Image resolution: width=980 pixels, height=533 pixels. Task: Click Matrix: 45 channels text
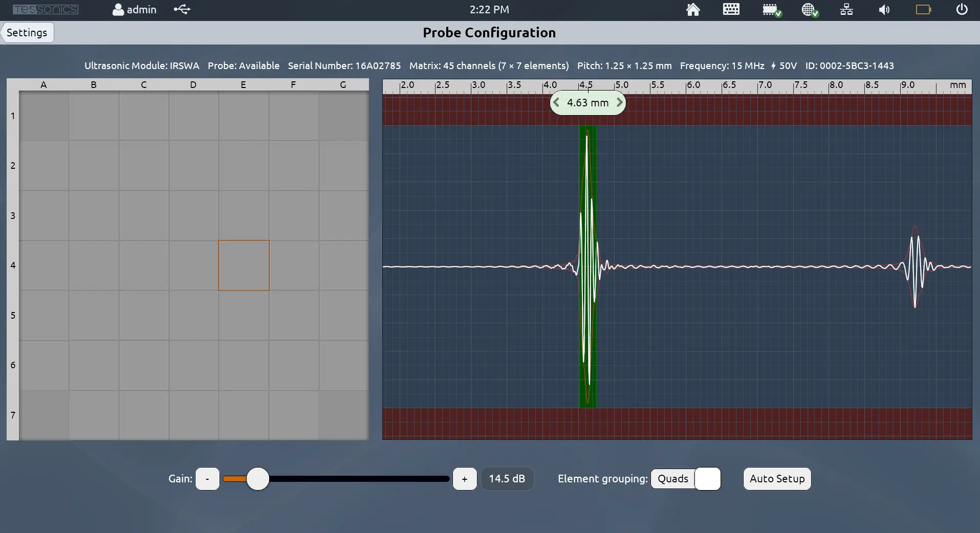(489, 65)
